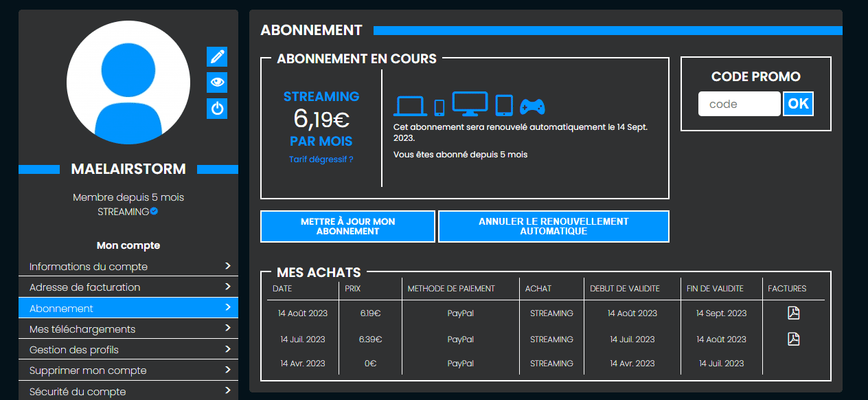Viewport: 868px width, 400px height.
Task: Click the ACHAT column header
Action: tap(538, 289)
